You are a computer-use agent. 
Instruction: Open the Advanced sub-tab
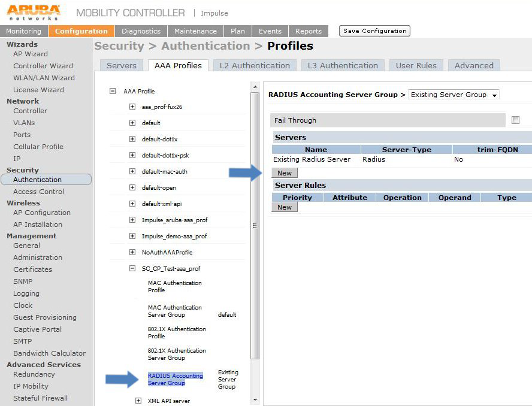pyautogui.click(x=474, y=65)
